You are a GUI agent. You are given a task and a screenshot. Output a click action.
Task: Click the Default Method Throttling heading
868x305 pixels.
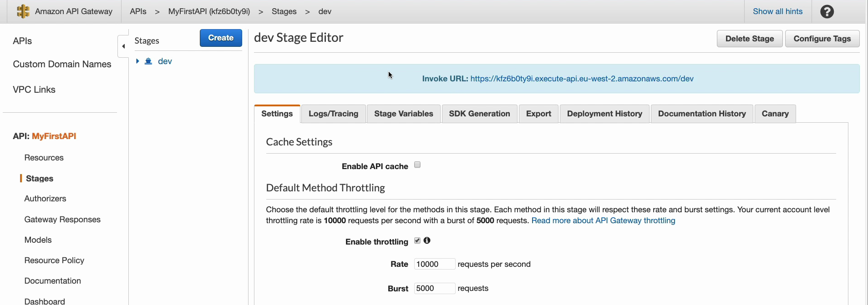pos(325,188)
